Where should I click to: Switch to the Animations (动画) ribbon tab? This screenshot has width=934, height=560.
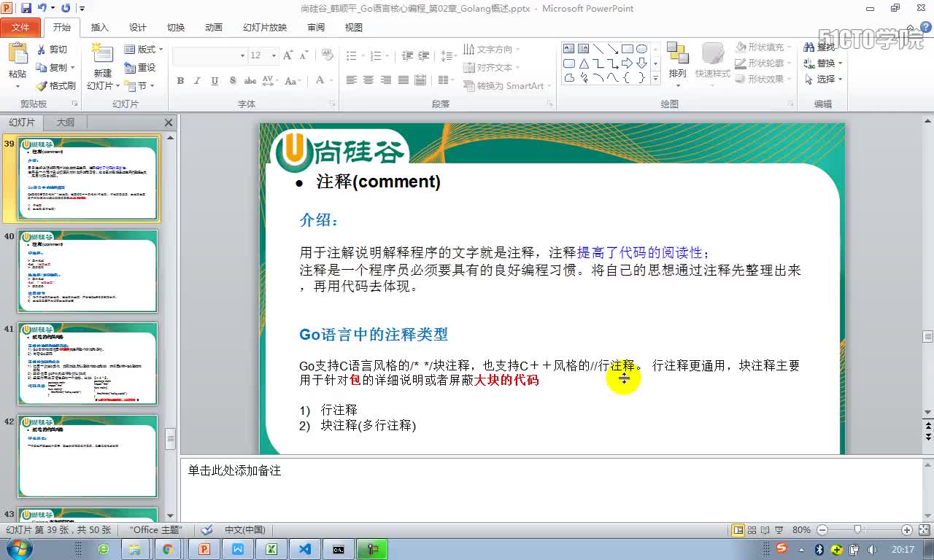tap(213, 28)
